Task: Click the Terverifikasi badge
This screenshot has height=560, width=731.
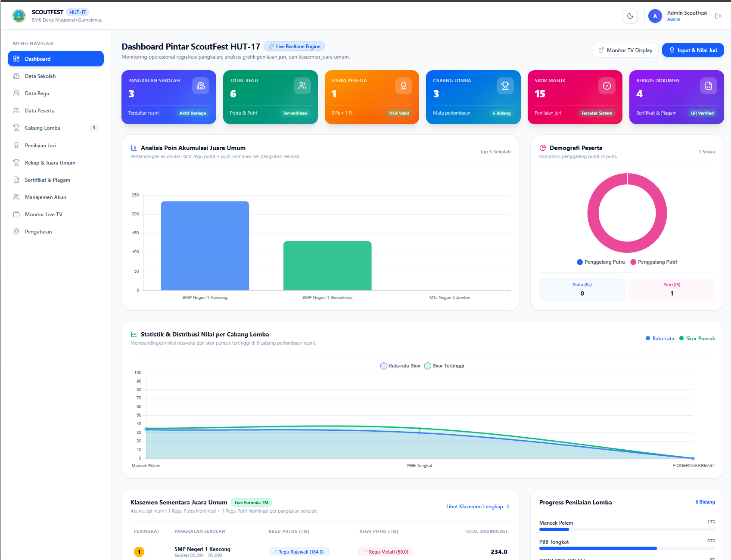Action: tap(295, 113)
